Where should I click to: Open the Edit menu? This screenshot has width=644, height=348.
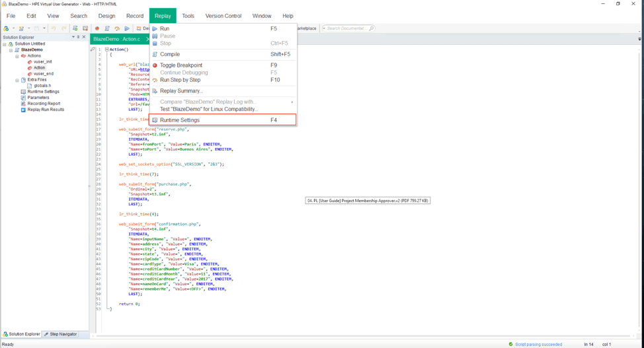pyautogui.click(x=31, y=16)
